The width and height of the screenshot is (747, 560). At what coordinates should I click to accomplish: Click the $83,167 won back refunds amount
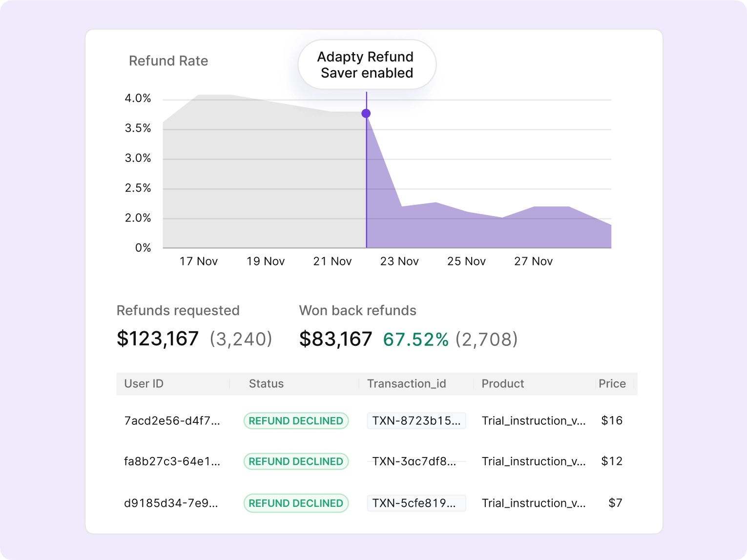pos(335,340)
